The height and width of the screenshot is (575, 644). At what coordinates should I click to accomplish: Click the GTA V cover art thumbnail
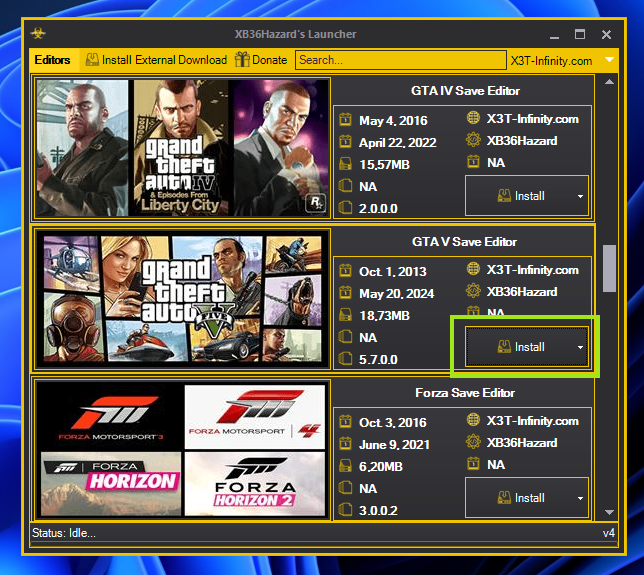182,299
